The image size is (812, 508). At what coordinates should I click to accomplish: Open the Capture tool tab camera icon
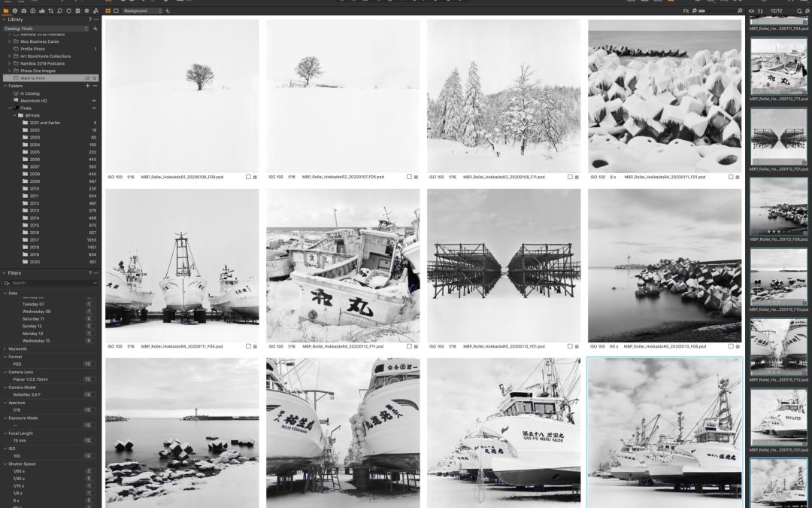pos(24,11)
